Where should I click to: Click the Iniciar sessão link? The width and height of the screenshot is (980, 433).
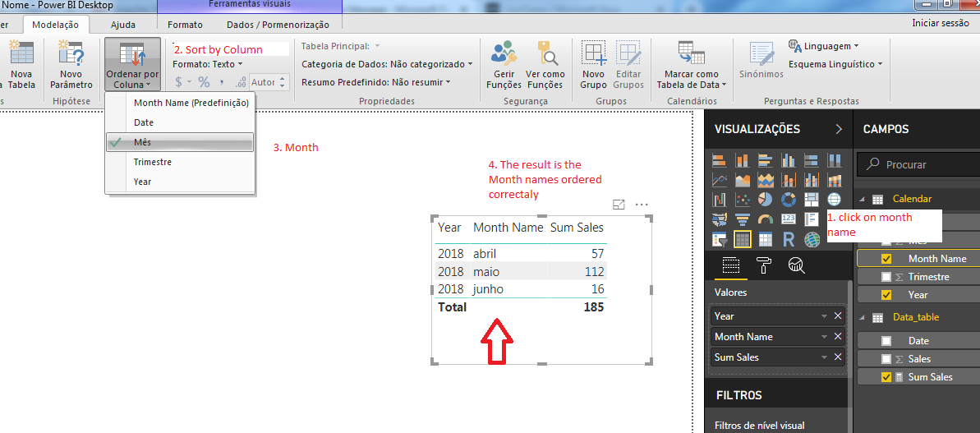(x=941, y=22)
